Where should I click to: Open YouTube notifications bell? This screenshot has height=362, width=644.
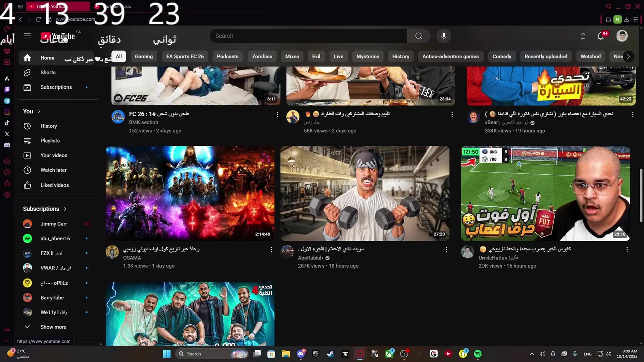(601, 36)
